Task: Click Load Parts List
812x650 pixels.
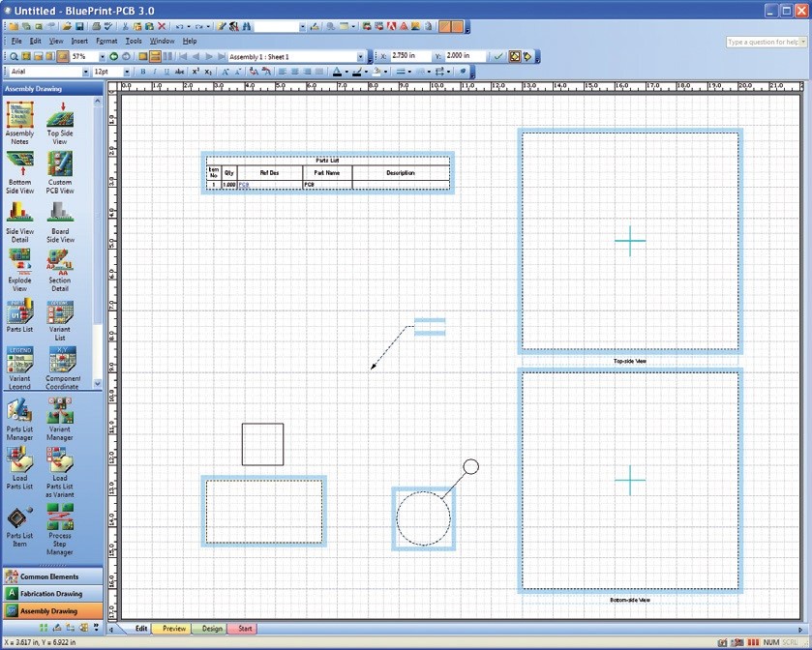Action: coord(19,467)
